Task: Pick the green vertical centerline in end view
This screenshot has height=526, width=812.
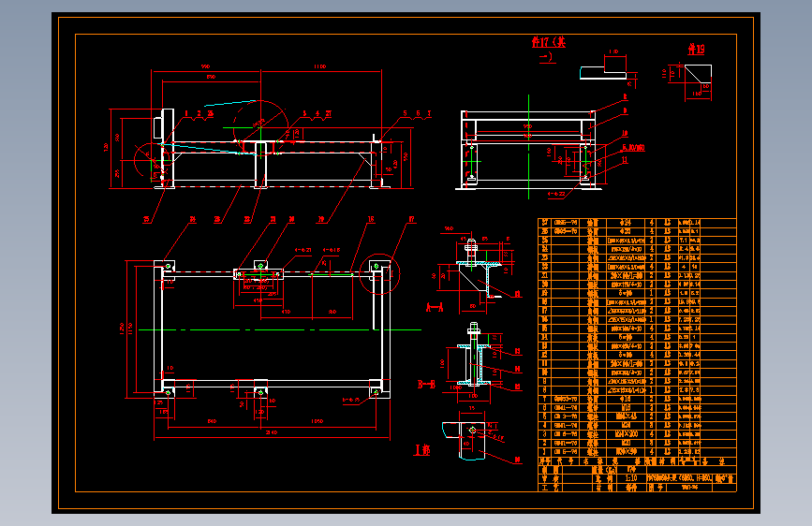Action: point(529,147)
